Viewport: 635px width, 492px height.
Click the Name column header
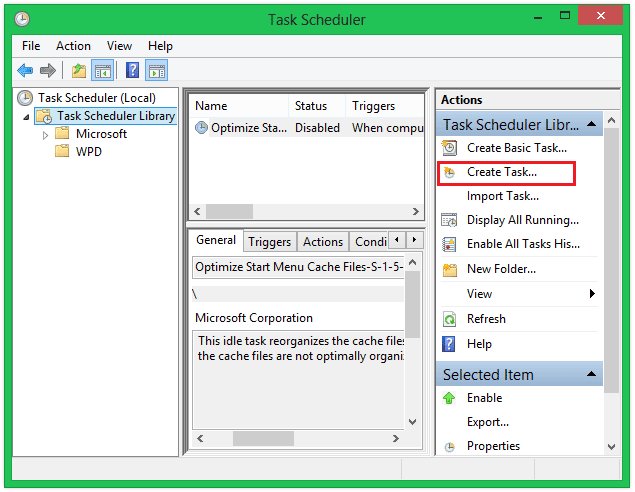(x=239, y=106)
